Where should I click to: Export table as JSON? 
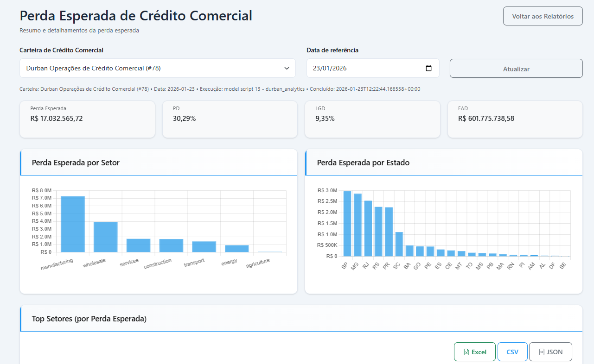coord(550,352)
